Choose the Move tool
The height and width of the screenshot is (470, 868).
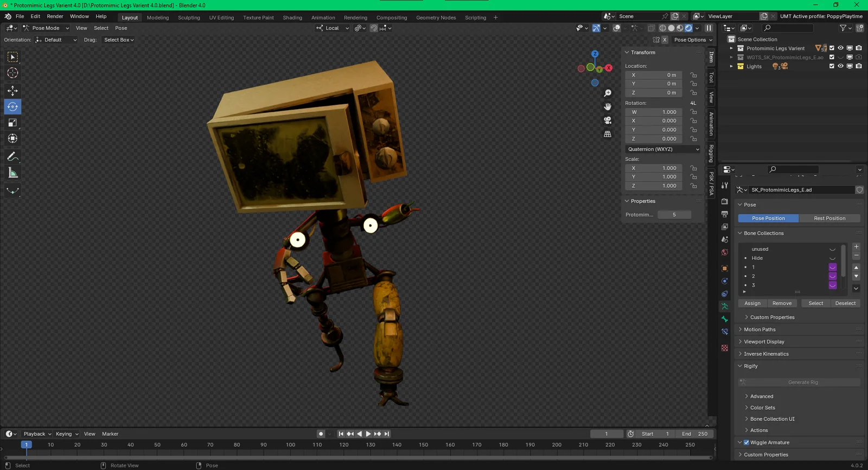click(12, 91)
